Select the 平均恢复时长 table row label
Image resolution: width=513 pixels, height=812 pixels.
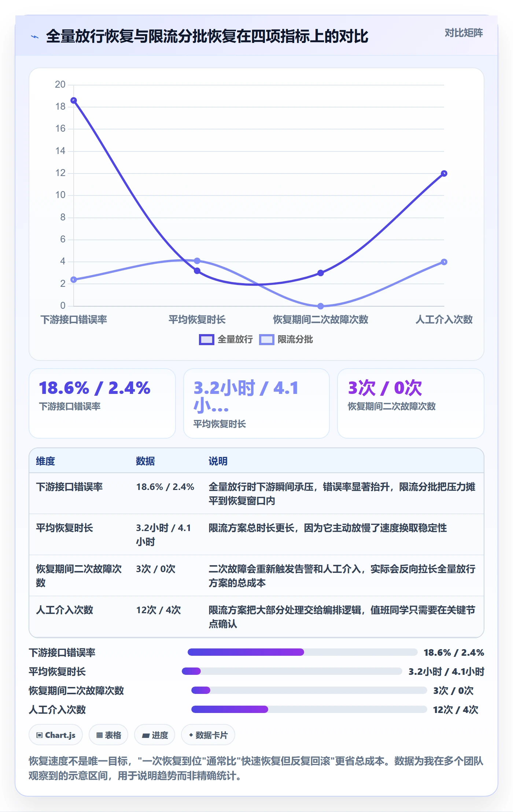(x=64, y=528)
